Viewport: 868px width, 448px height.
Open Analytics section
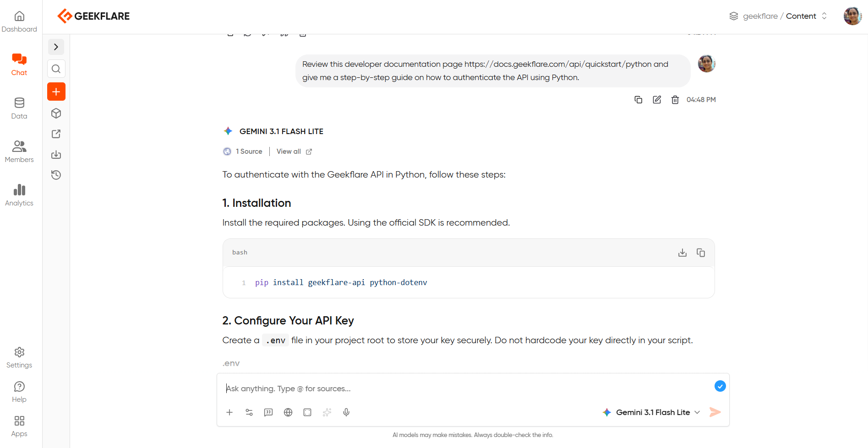point(19,195)
